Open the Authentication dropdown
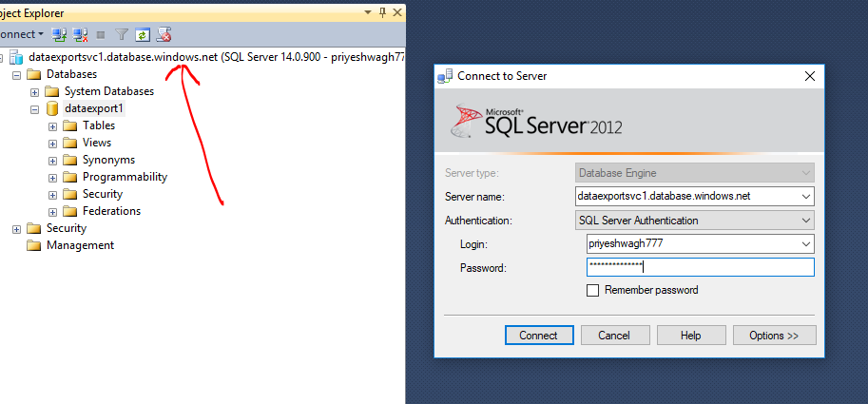The height and width of the screenshot is (404, 868). pyautogui.click(x=805, y=221)
